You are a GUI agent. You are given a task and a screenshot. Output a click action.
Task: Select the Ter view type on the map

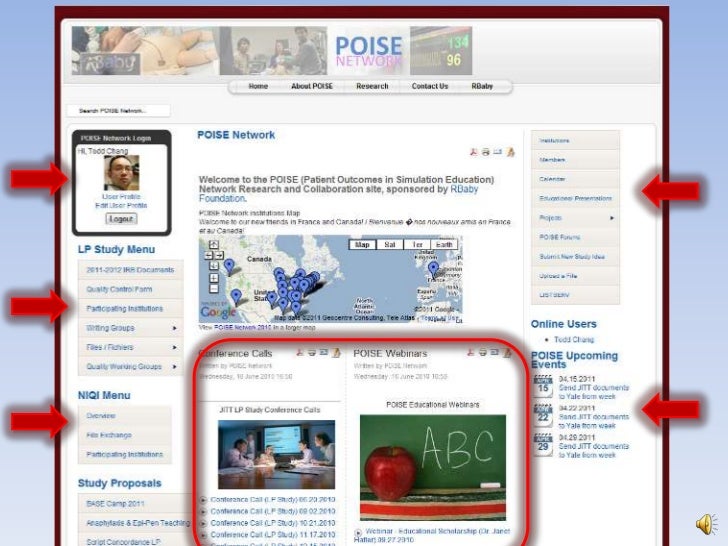pos(417,245)
